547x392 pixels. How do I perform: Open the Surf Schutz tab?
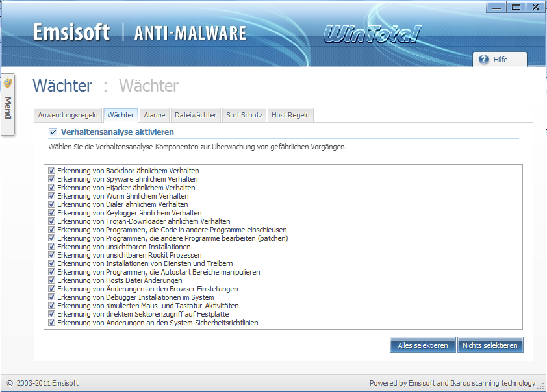(x=244, y=115)
